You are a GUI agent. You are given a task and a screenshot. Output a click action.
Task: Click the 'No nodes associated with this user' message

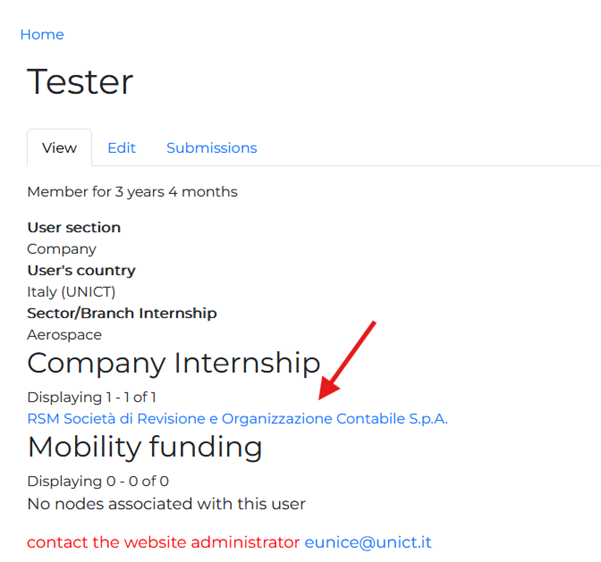click(166, 504)
